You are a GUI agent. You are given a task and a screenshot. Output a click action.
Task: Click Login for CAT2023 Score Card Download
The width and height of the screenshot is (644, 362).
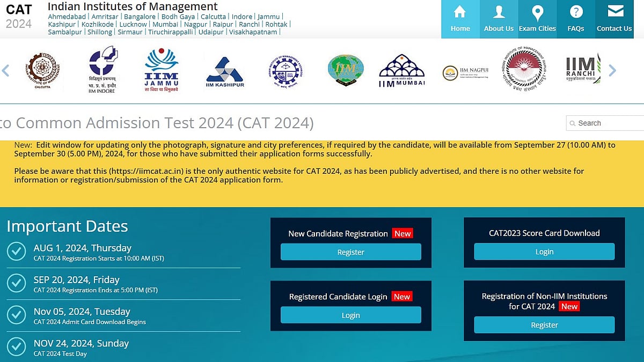[x=544, y=252]
